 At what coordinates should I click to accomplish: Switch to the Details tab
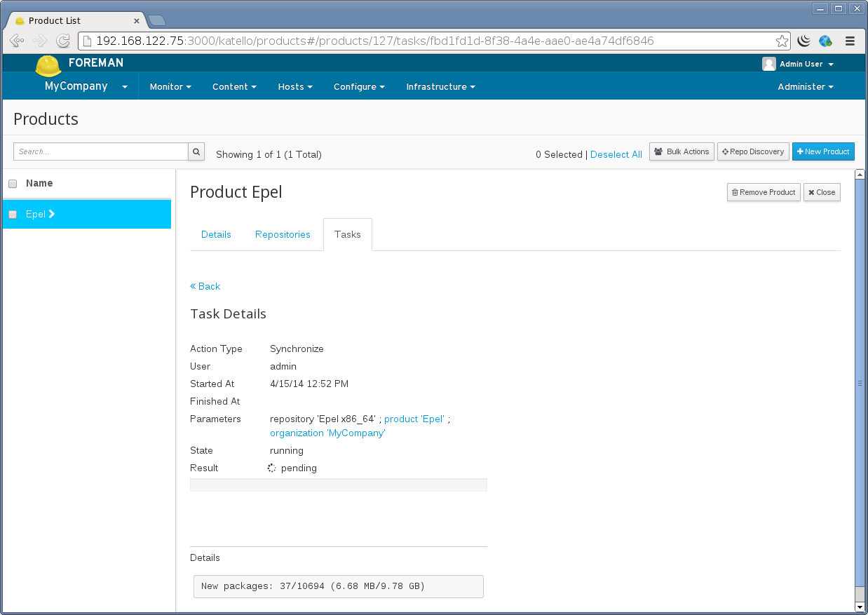(x=216, y=234)
